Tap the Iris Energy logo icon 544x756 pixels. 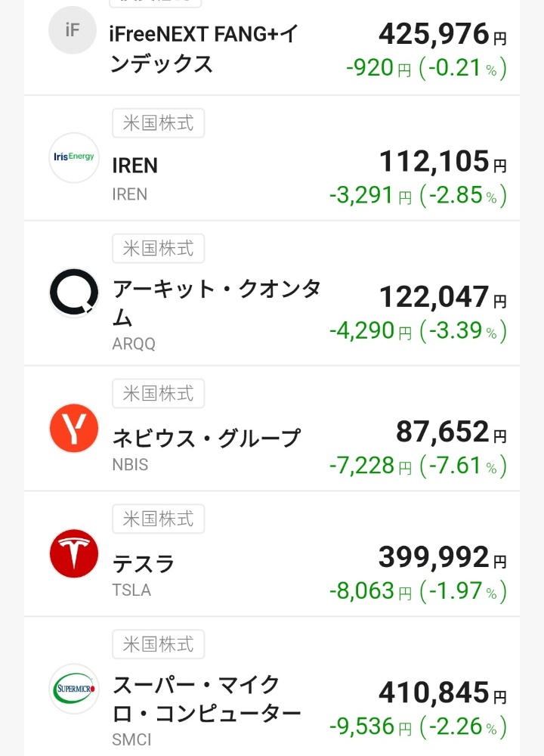[x=74, y=157]
